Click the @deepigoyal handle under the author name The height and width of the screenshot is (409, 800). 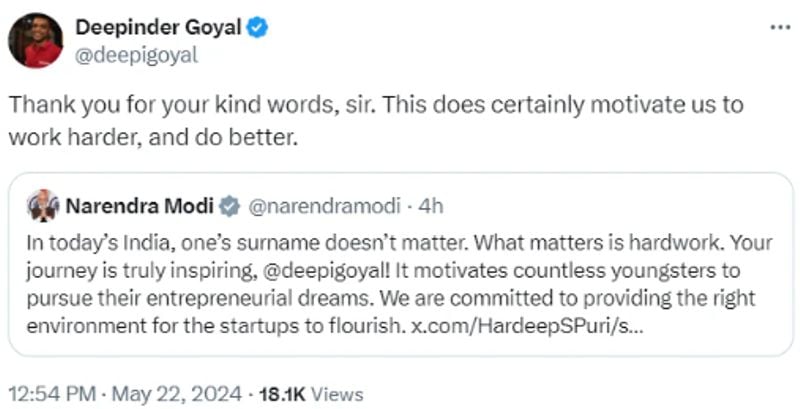[x=137, y=55]
